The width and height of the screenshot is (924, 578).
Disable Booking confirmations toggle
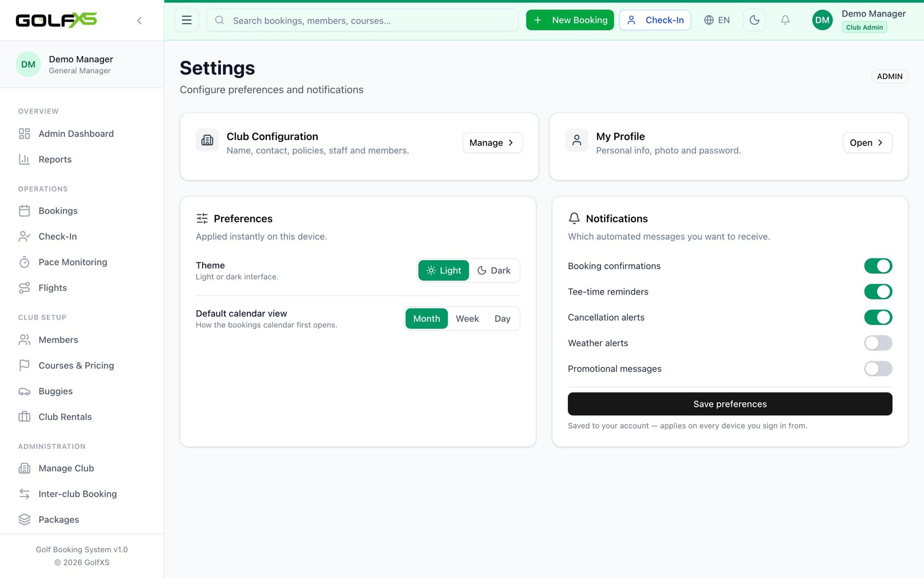click(878, 266)
